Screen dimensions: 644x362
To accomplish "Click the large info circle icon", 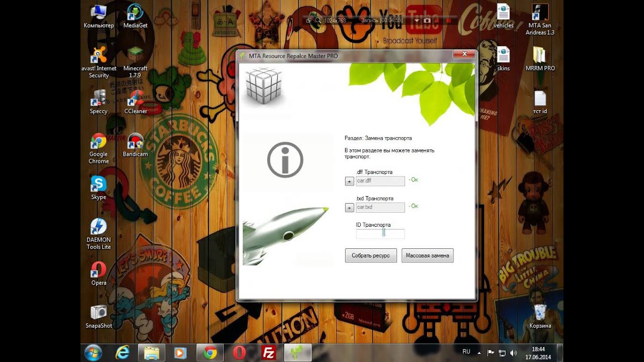I will point(285,160).
